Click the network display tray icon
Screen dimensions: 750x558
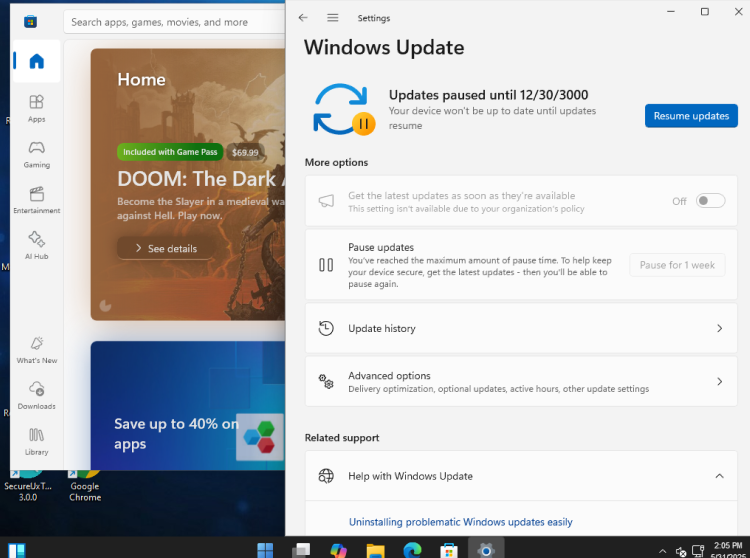[x=698, y=551]
